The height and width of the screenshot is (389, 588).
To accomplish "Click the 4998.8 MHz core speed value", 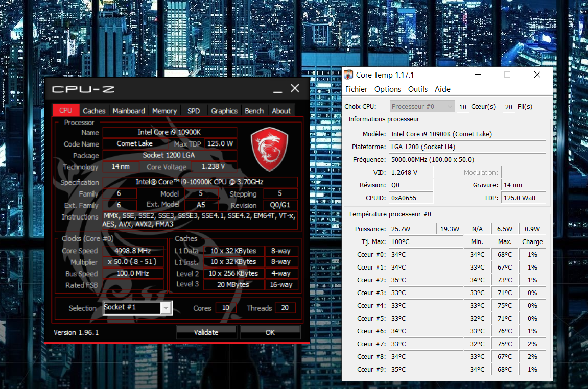I will (133, 251).
